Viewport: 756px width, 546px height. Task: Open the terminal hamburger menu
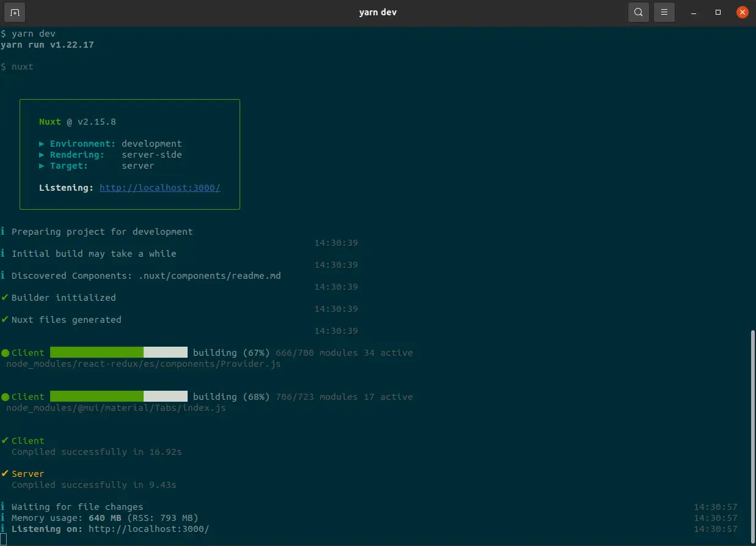tap(664, 12)
